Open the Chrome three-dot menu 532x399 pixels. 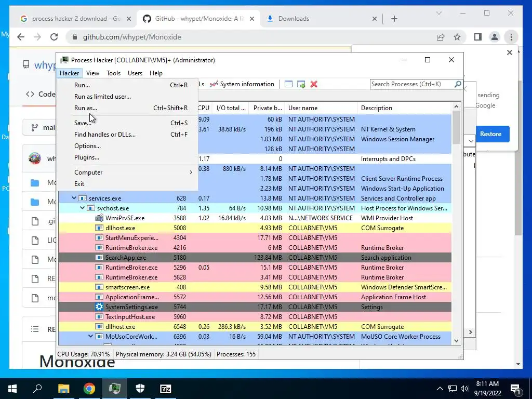tap(511, 37)
